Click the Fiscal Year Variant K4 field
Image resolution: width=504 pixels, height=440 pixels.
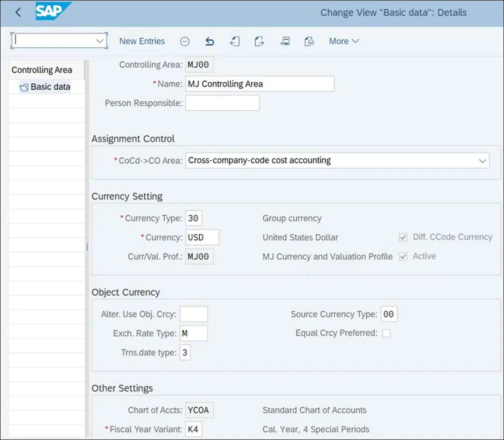point(194,429)
